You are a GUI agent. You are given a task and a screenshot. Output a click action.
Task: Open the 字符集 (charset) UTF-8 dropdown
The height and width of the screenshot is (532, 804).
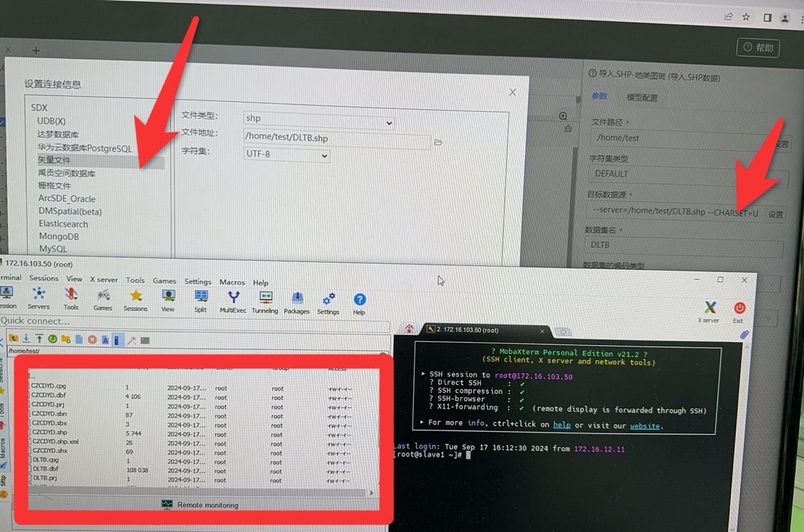(286, 154)
